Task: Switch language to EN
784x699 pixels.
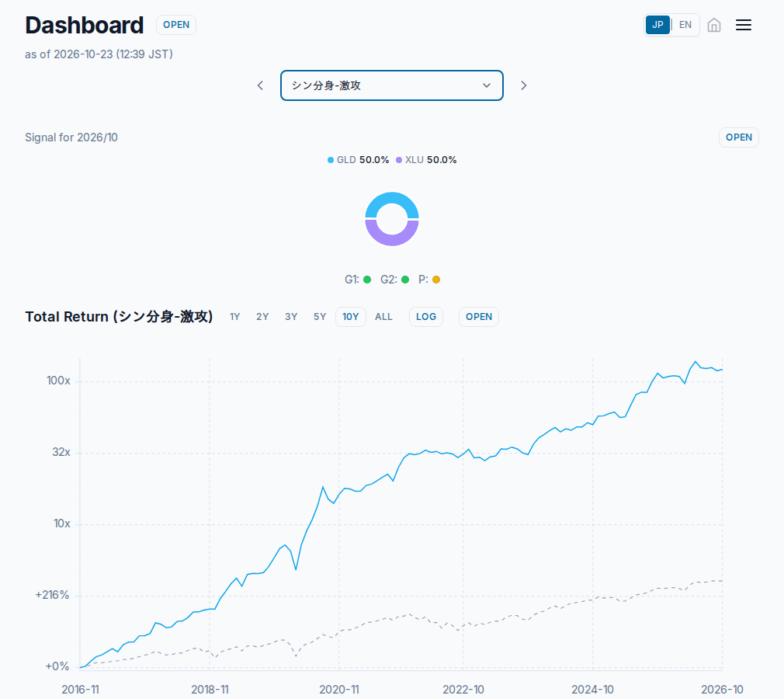Action: tap(685, 25)
